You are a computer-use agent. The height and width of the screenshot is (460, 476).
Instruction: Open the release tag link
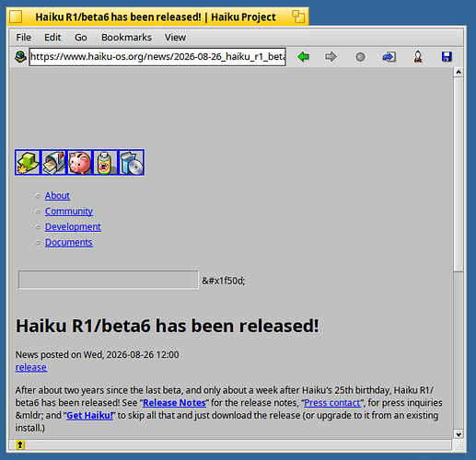coord(31,367)
